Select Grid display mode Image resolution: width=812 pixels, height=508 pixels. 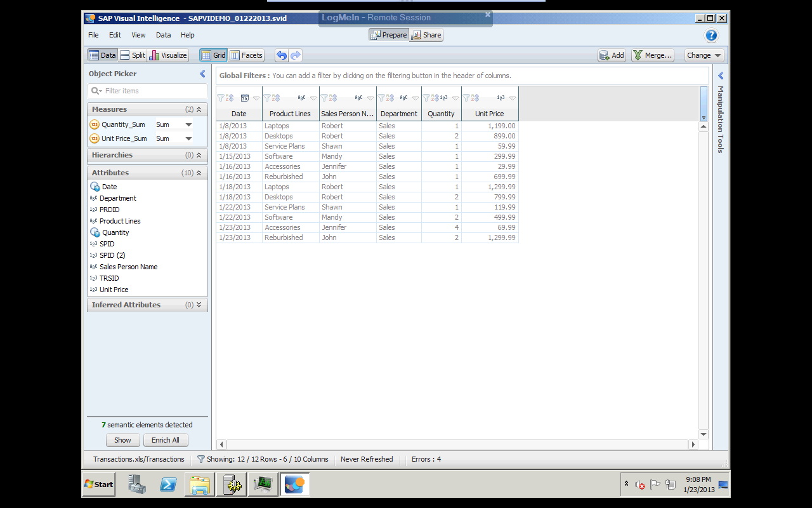pos(213,55)
